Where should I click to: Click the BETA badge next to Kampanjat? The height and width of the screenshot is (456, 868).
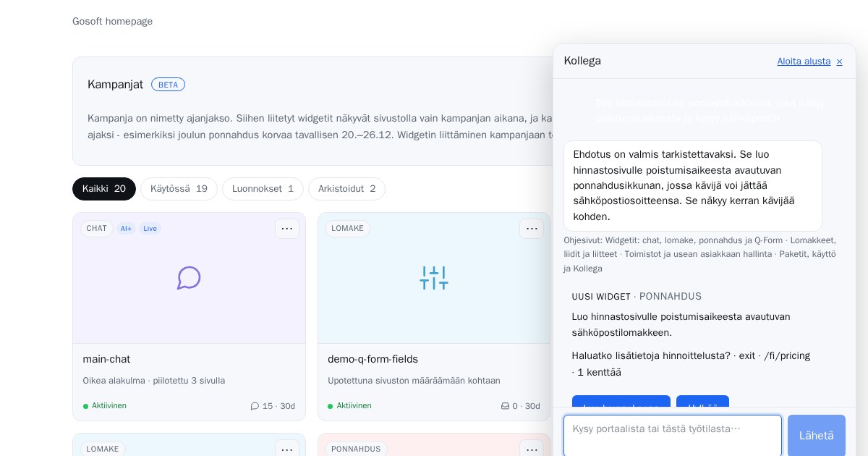click(168, 85)
